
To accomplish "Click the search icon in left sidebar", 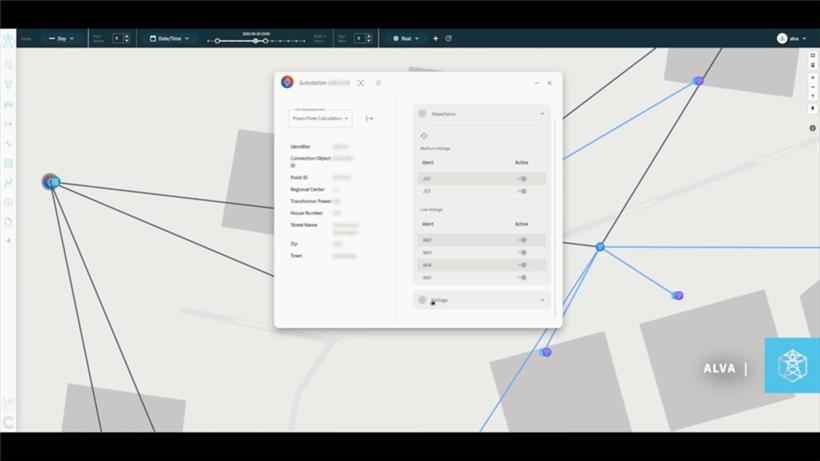I will 9,65.
